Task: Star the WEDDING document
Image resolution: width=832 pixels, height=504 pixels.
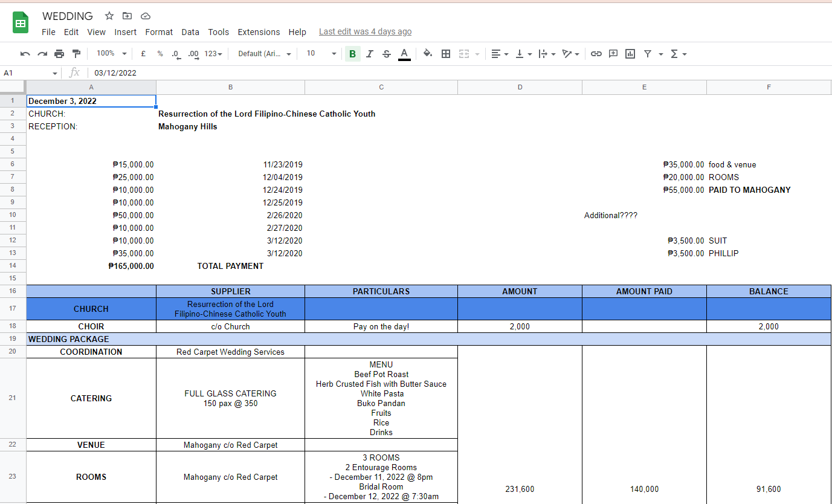Action: (109, 16)
